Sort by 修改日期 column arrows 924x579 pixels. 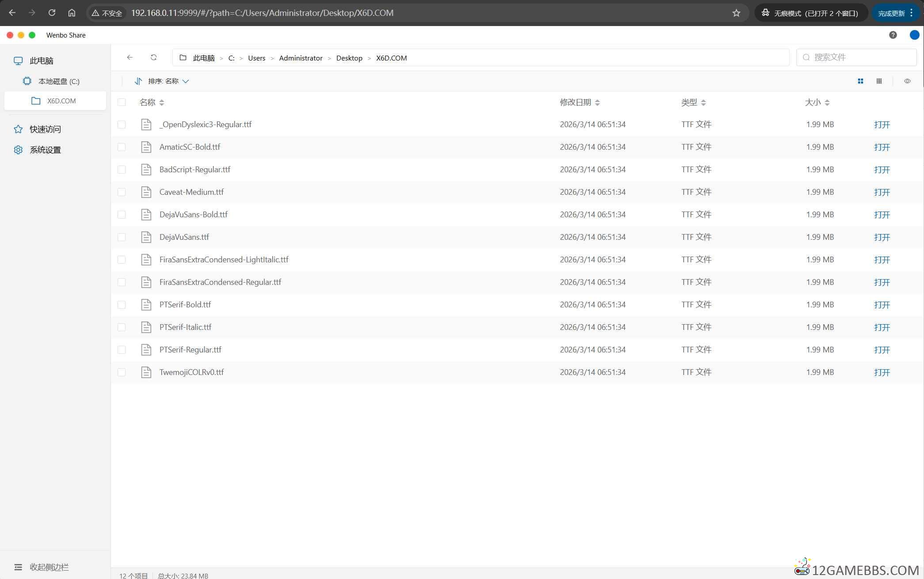click(597, 102)
